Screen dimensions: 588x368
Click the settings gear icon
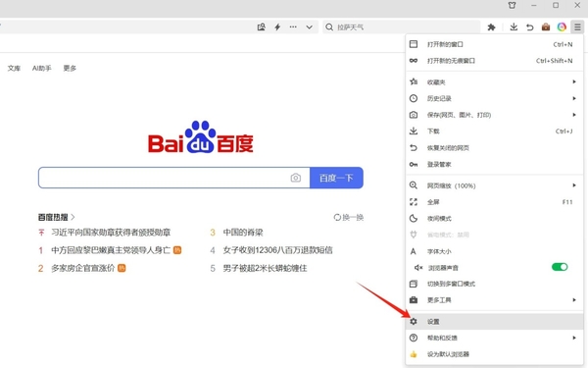tap(414, 322)
